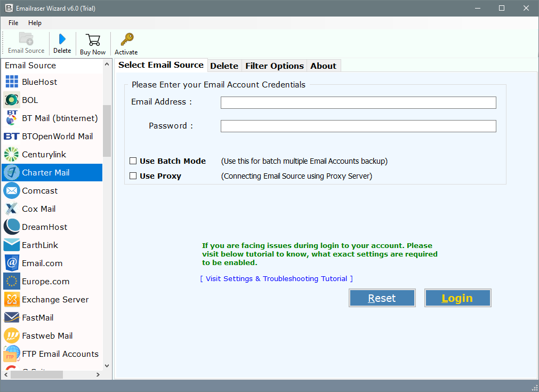Click sidebar horizontal scrollbar right arrow
Viewport: 539px width, 392px height.
[98, 374]
